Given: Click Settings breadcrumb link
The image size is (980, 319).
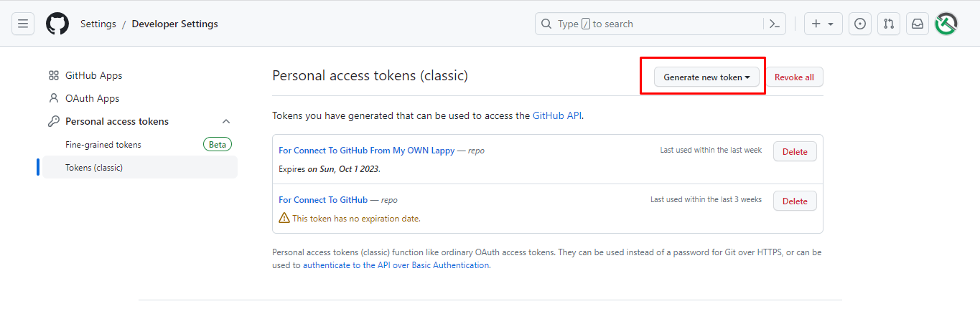Looking at the screenshot, I should point(98,24).
